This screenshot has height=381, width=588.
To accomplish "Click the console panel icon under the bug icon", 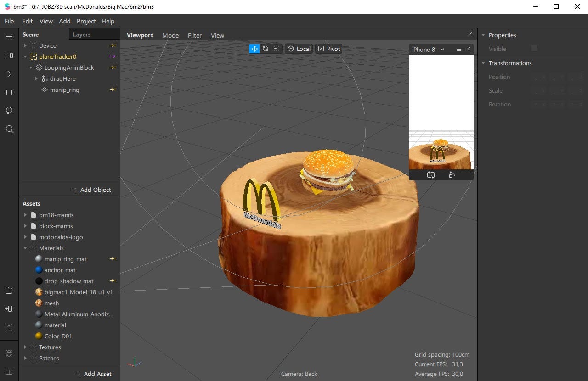I will click(9, 372).
